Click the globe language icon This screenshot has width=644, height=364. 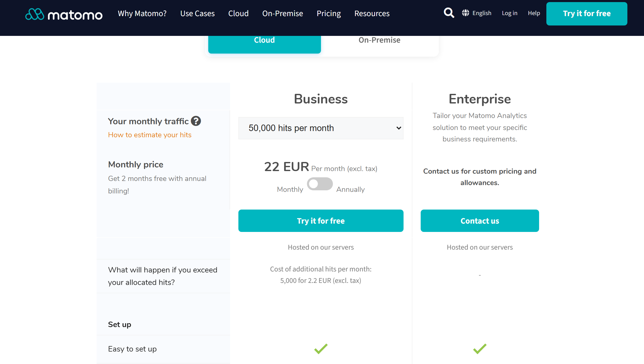tap(466, 13)
